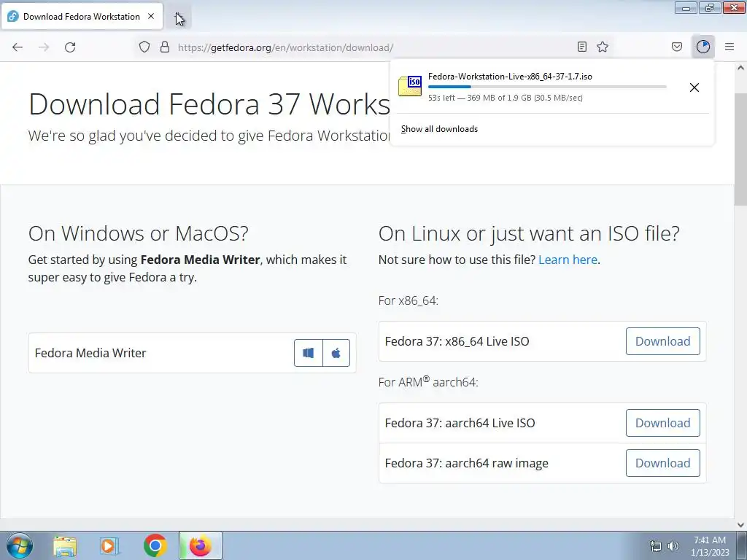
Task: Open the Save to Pocket icon
Action: (677, 47)
